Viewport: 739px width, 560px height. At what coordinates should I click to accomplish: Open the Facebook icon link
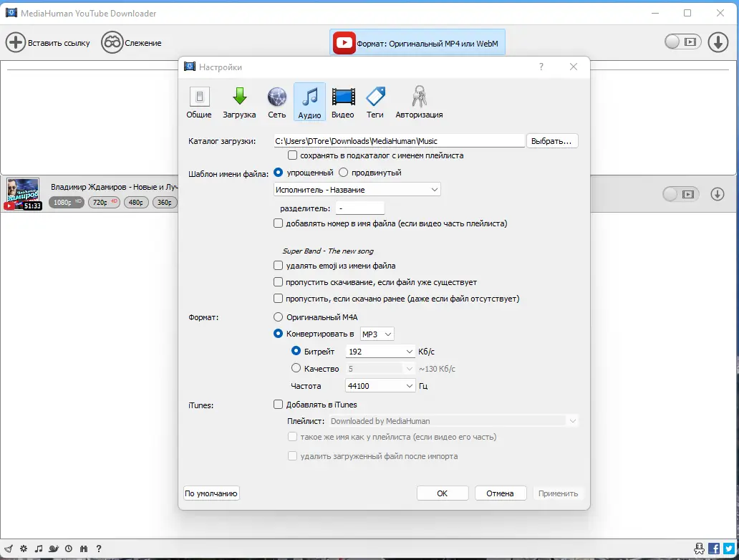click(x=714, y=549)
